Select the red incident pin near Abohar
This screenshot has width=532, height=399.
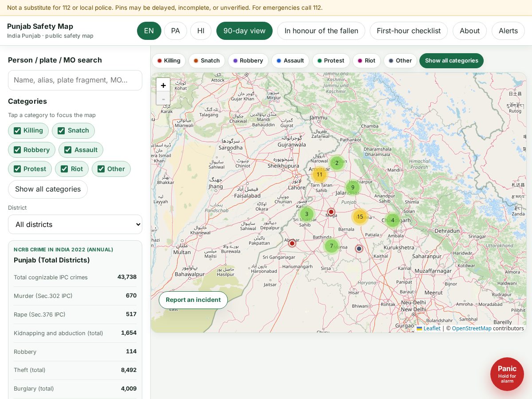[x=292, y=243]
